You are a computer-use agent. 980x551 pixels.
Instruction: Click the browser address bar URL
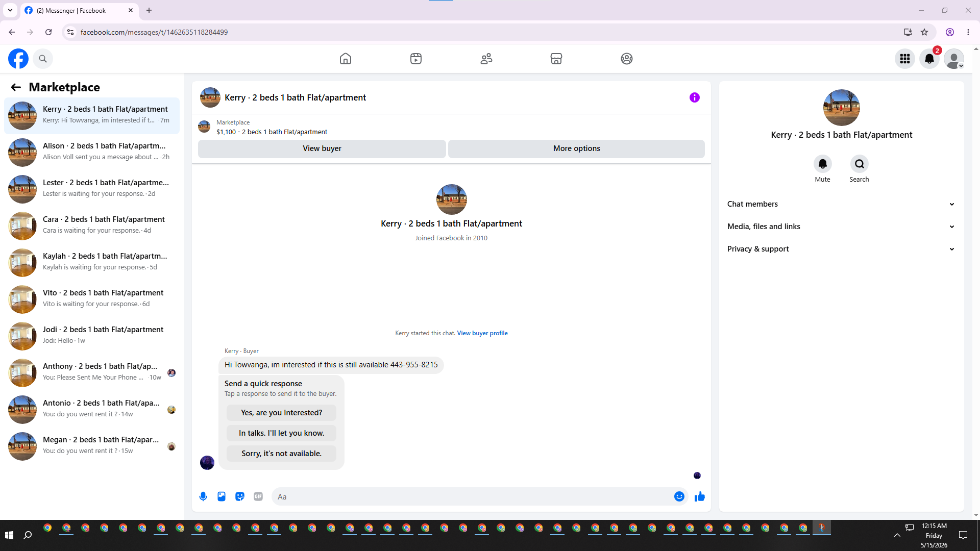coord(154,32)
